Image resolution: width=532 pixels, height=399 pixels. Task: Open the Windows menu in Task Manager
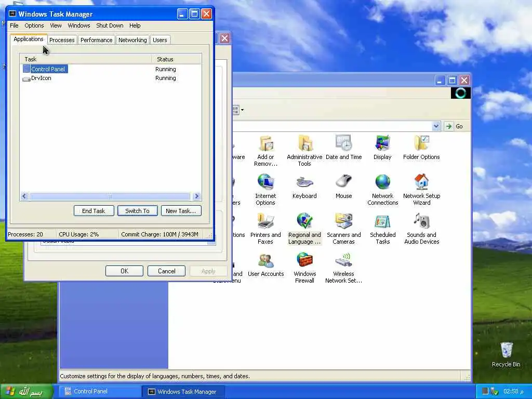79,25
